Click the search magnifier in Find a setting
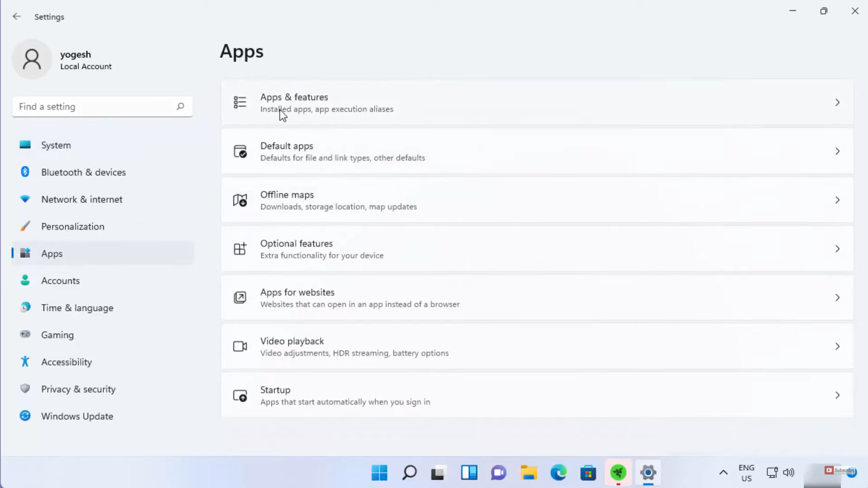The width and height of the screenshot is (868, 488). (x=180, y=107)
